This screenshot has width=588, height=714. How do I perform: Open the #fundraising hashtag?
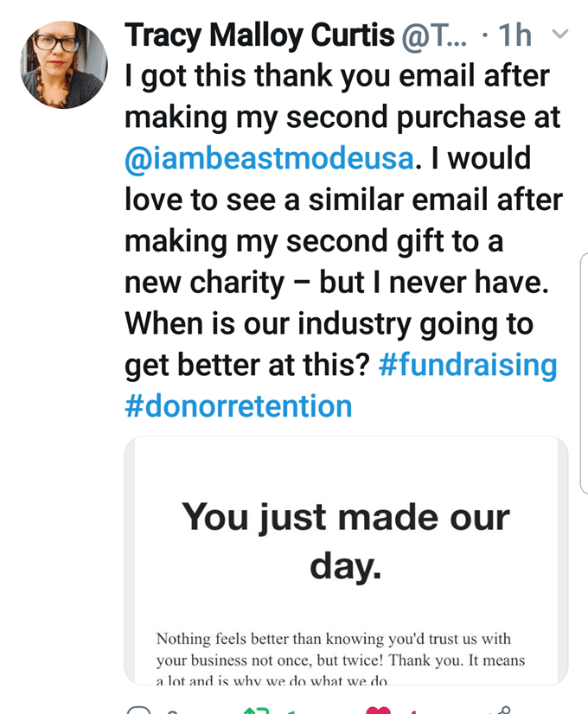pos(468,365)
